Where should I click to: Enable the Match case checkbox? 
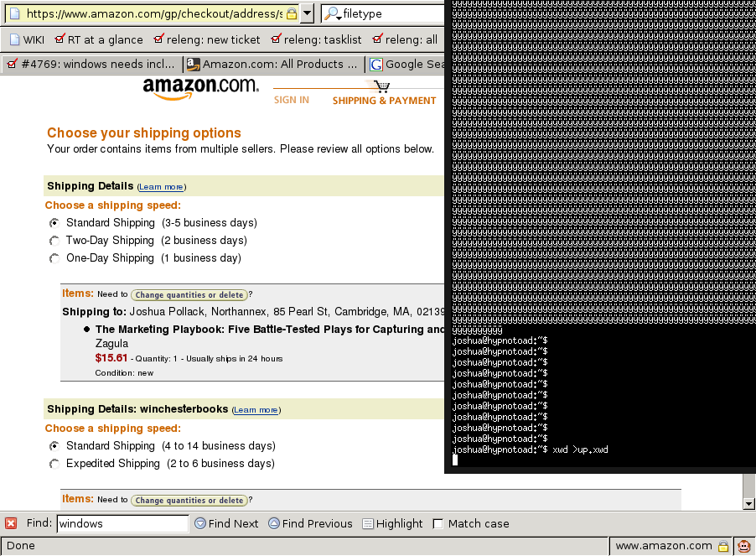click(x=438, y=524)
